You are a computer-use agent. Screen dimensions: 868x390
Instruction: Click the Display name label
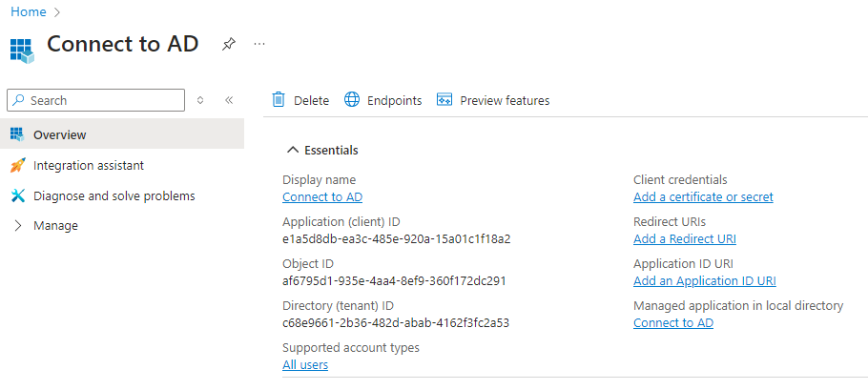319,180
